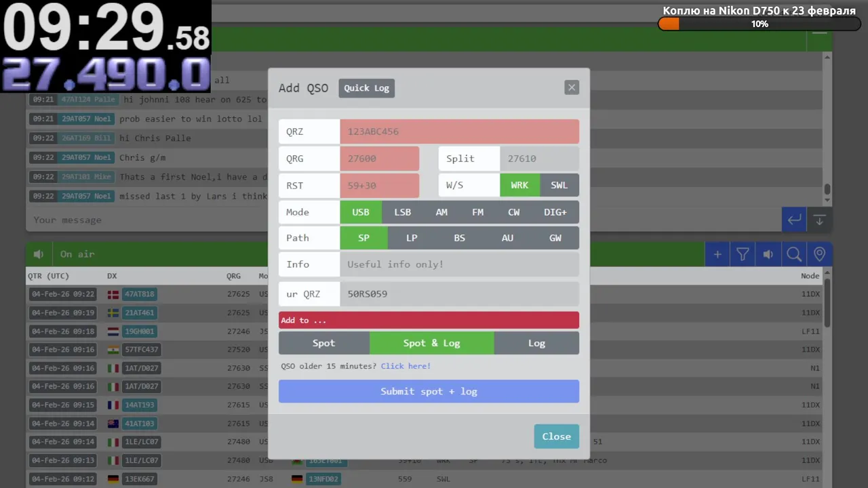
Task: Choose USB mode
Action: (x=361, y=212)
